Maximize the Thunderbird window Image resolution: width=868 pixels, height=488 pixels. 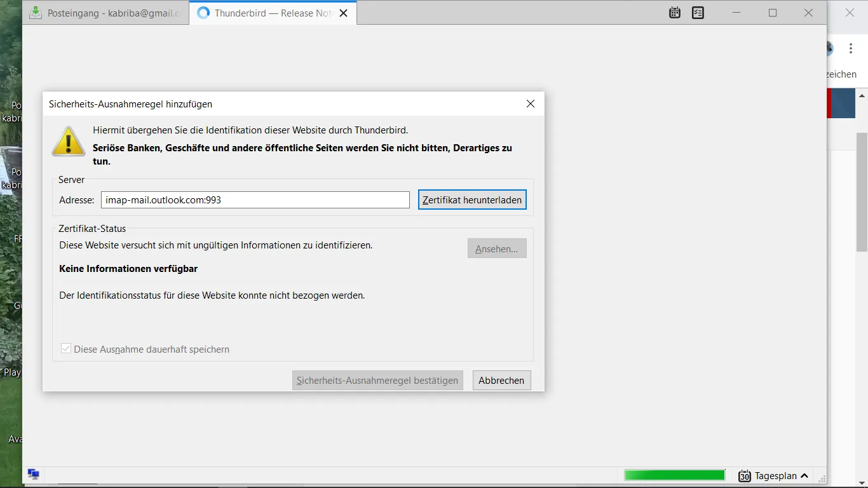(x=773, y=13)
